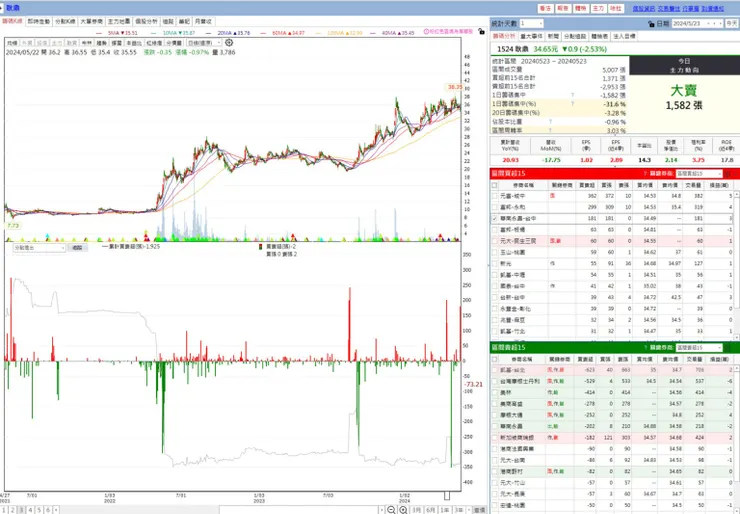Image resolution: width=740 pixels, height=514 pixels.
Task: Toggle the 本益比 overlay button
Action: pyautogui.click(x=134, y=43)
